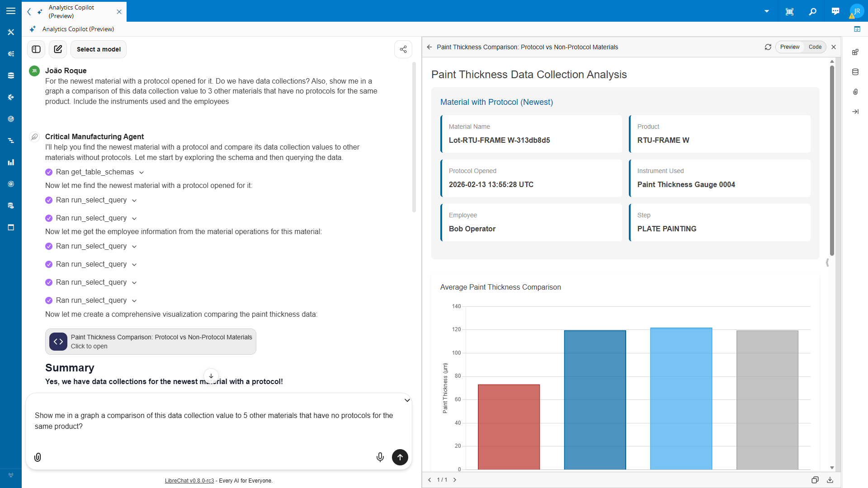Click the paperclip attach file icon

click(38, 457)
